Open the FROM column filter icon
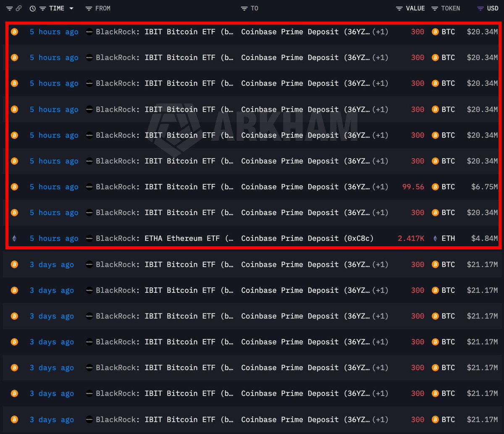The width and height of the screenshot is (504, 434). click(x=89, y=8)
